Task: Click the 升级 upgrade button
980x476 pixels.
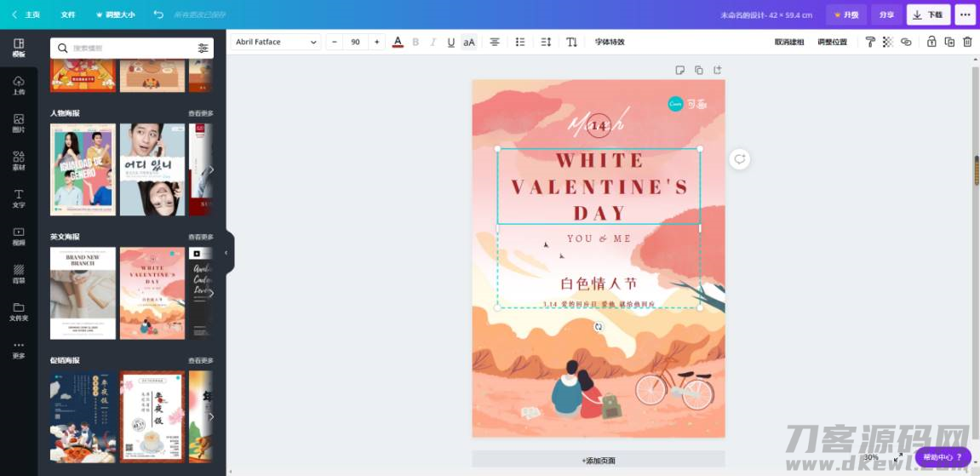Action: coord(846,14)
